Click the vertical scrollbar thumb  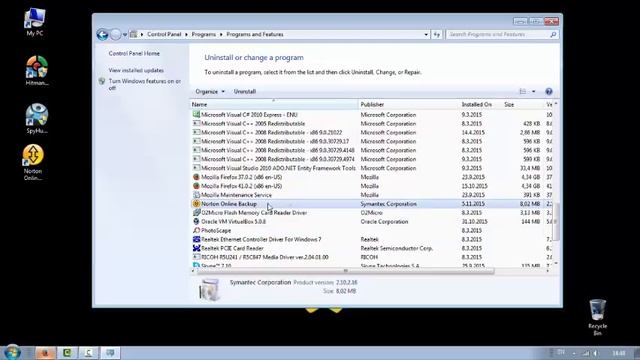[x=556, y=221]
